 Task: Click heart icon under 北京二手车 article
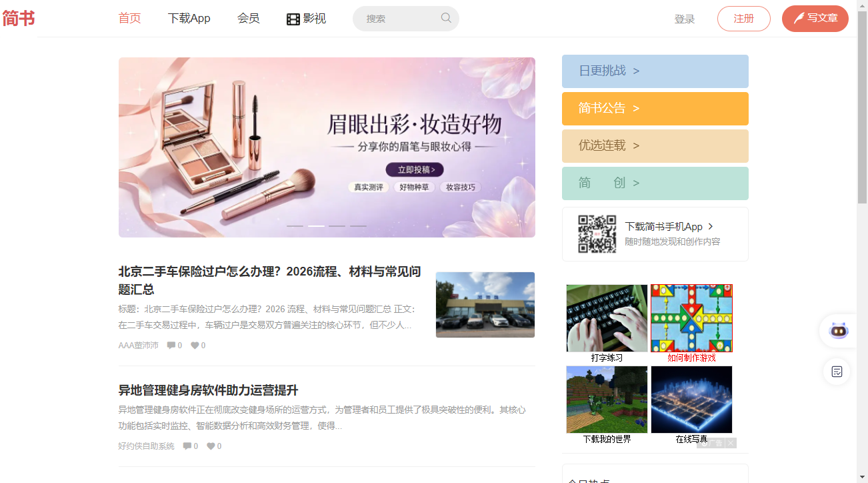[195, 346]
